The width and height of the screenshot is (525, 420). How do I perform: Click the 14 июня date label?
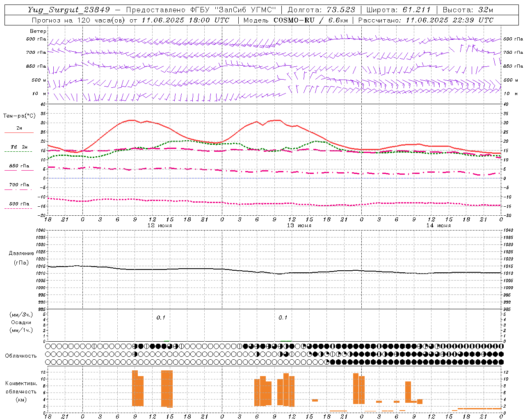(x=438, y=226)
